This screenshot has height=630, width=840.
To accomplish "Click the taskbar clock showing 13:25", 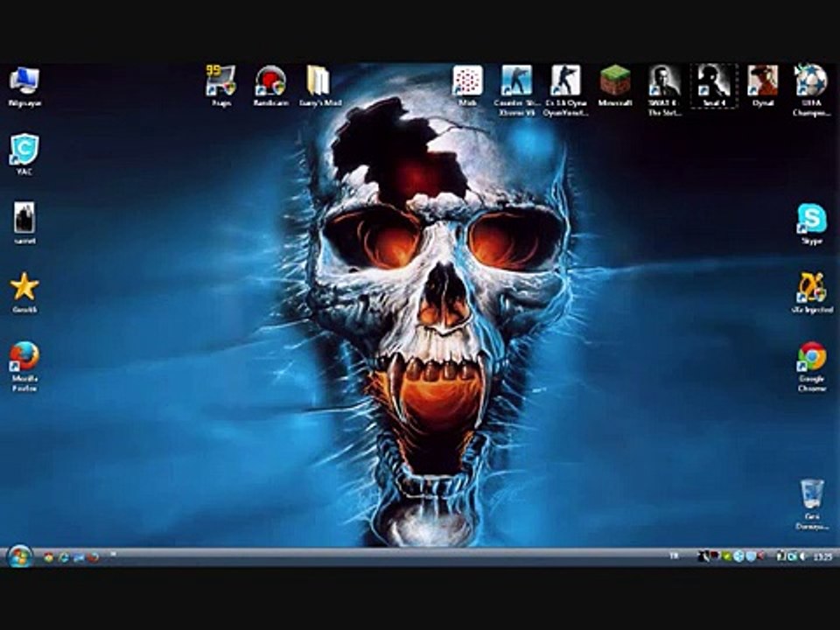I will click(822, 556).
